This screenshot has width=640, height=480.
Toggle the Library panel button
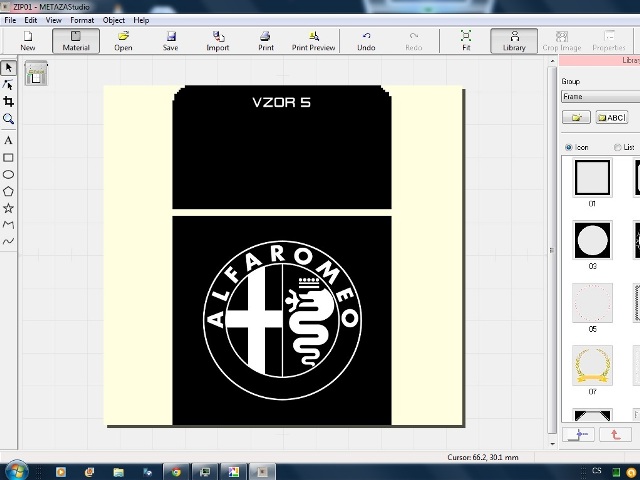click(x=514, y=41)
